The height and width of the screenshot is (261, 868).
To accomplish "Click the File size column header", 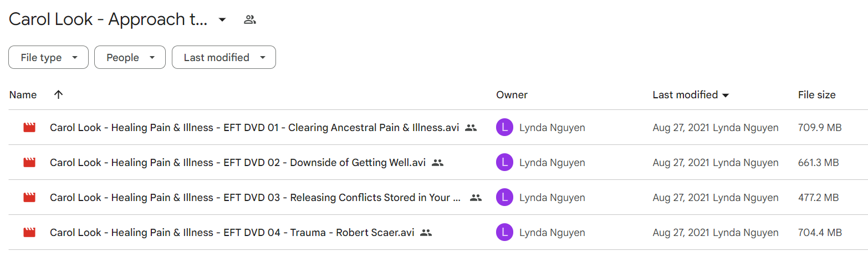I will point(816,95).
